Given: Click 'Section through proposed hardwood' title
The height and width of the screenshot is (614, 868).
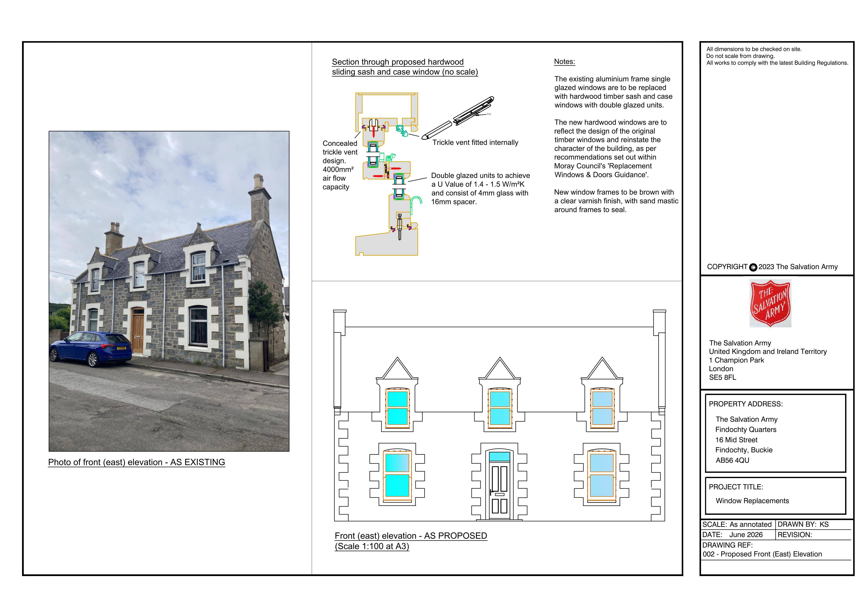Looking at the screenshot, I should (x=398, y=62).
